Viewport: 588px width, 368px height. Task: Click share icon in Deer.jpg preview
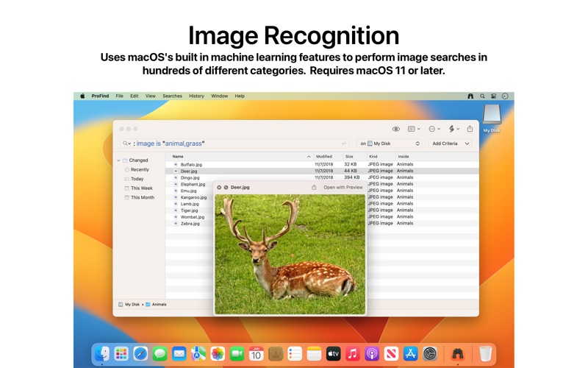tap(314, 188)
